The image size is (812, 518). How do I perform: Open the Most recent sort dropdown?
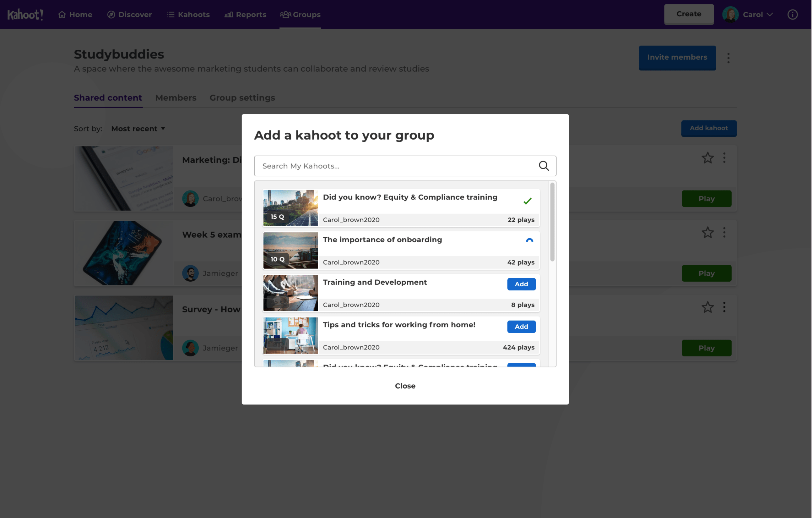pyautogui.click(x=138, y=129)
